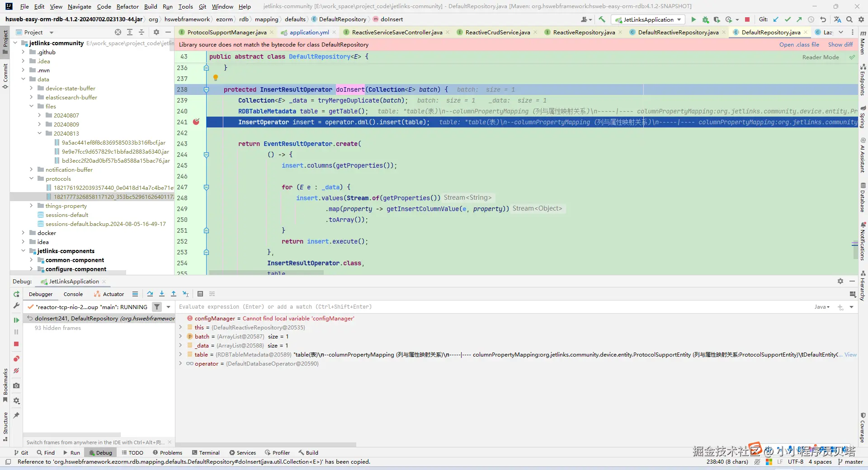Switch to the Actuator tab
868x470 pixels.
(x=109, y=294)
